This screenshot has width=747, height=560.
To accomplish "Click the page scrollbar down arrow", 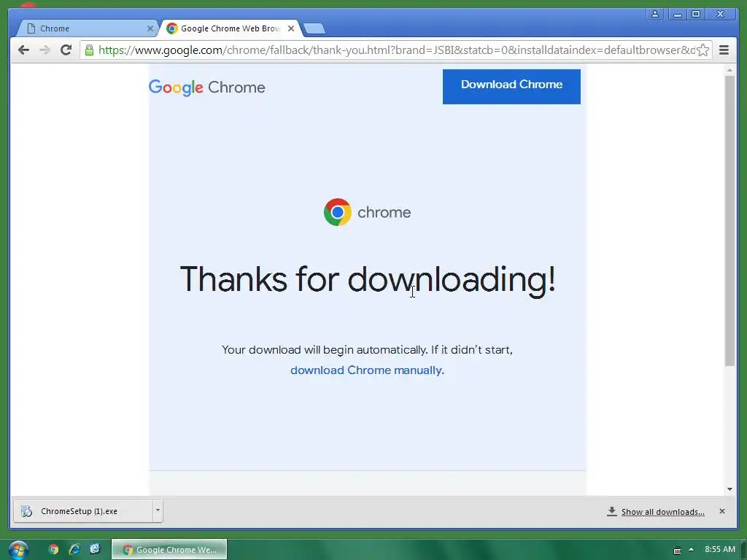I will coord(729,489).
